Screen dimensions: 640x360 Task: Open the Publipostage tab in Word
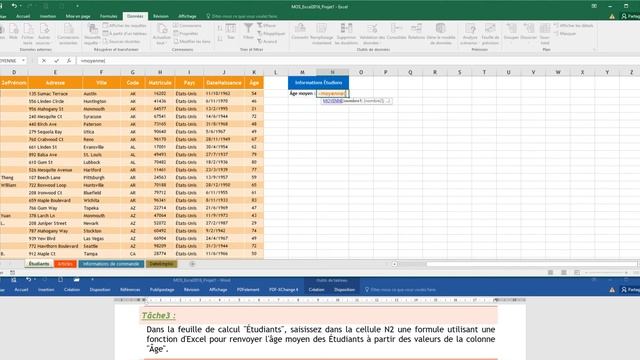point(162,290)
